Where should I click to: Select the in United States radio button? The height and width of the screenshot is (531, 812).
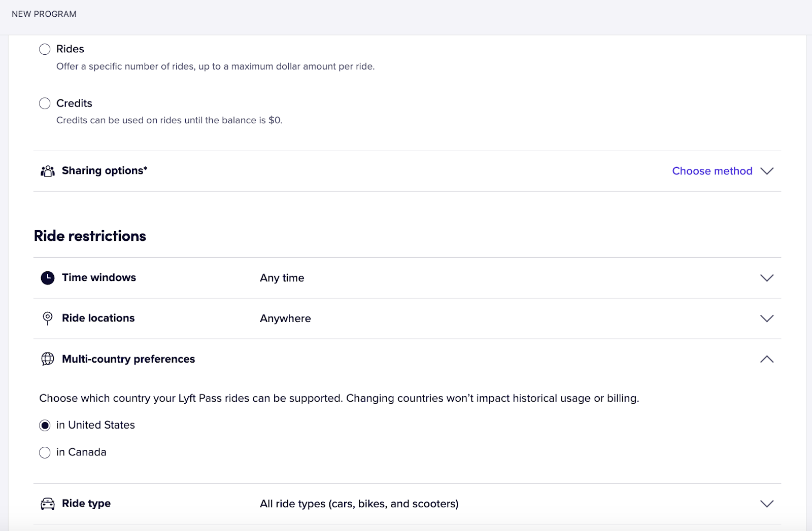point(45,426)
